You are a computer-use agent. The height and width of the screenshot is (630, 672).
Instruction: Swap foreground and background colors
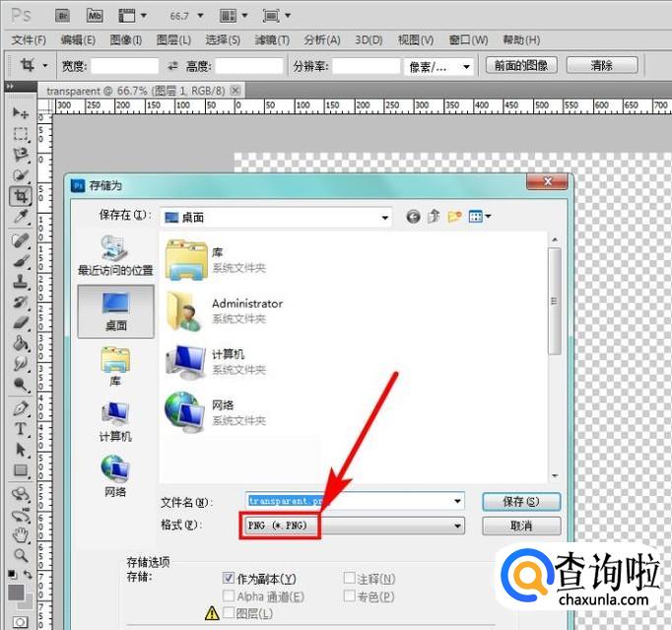(x=28, y=574)
